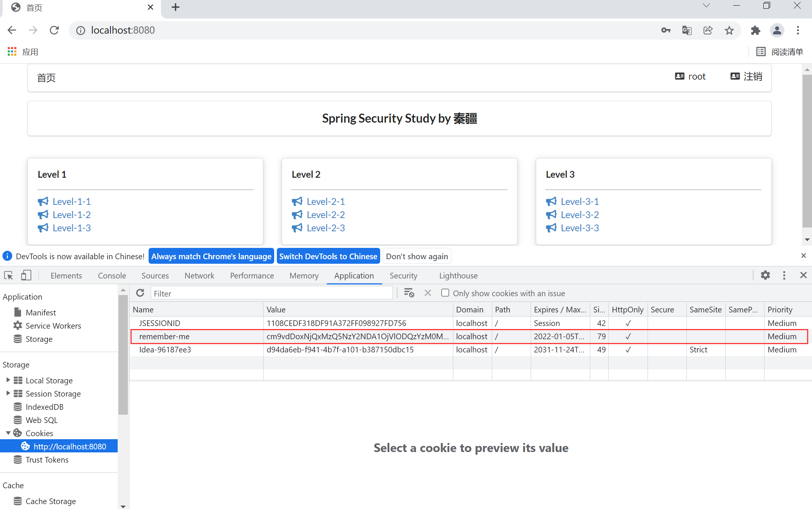Click the sidebar scroll-down arrow in DevTools
Screen dimensions: 812x509
(x=123, y=506)
